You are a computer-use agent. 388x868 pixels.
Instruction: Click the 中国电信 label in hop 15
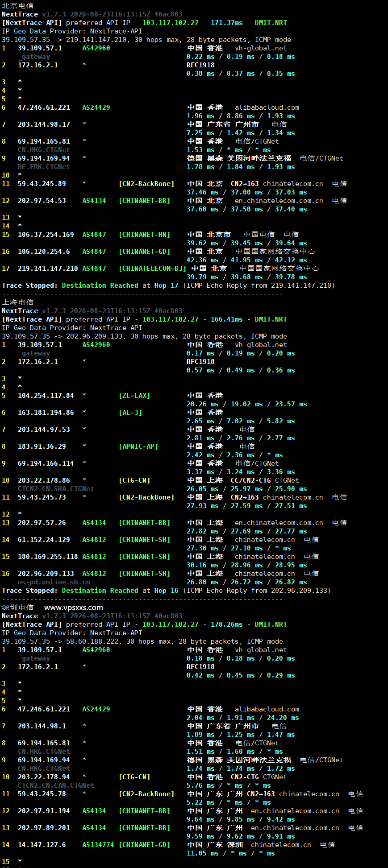[259, 235]
